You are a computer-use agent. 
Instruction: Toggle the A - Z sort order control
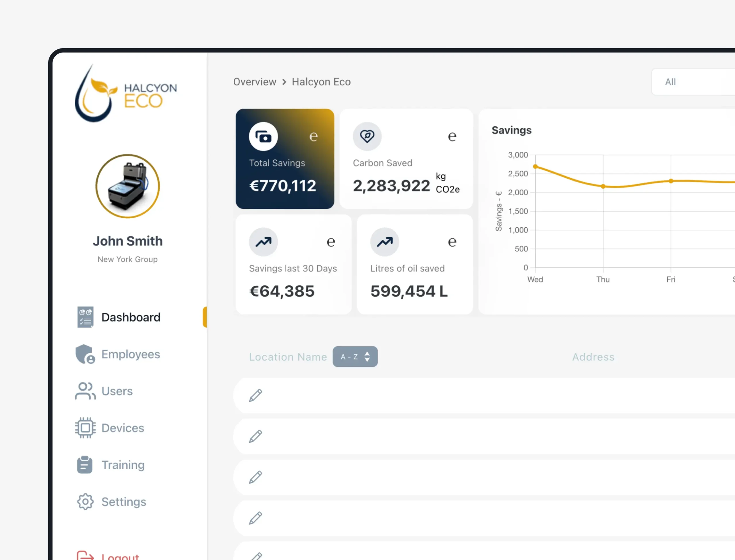[355, 357]
